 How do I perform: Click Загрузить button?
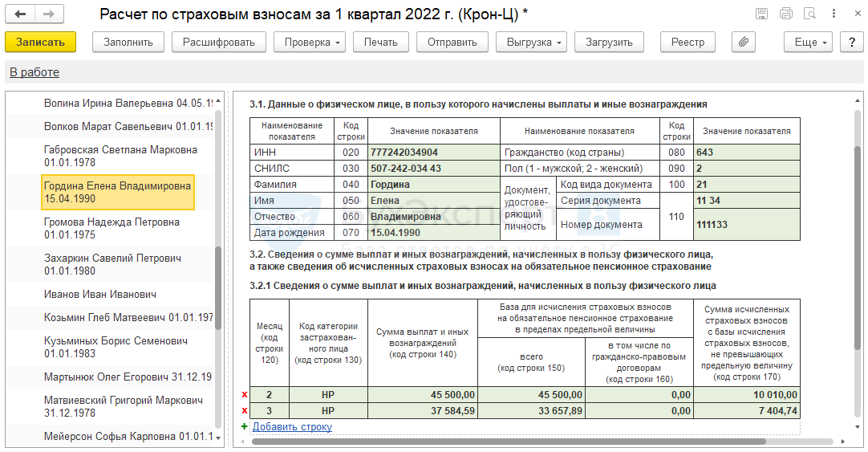[609, 42]
